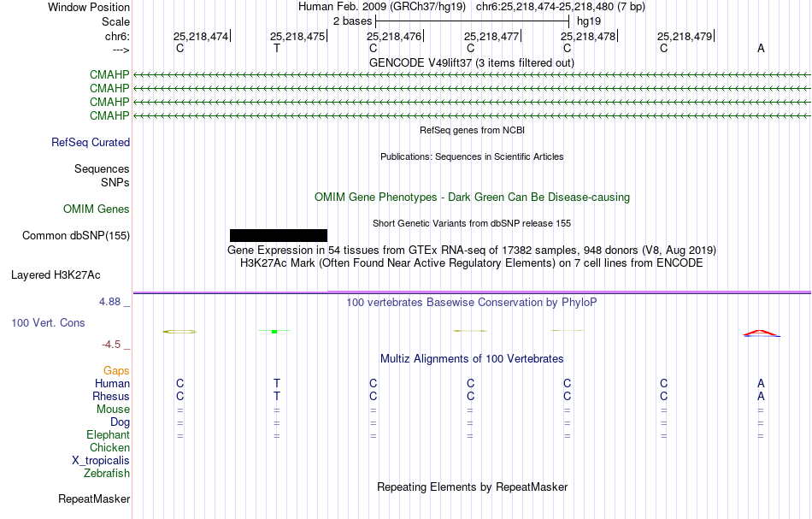Click the T base in the Human row

pyautogui.click(x=277, y=383)
